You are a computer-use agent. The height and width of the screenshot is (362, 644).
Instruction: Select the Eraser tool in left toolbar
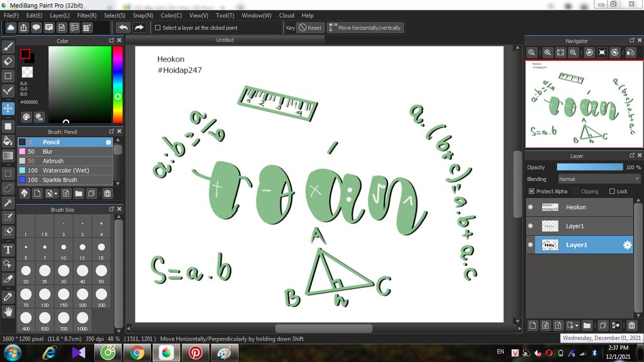(8, 62)
